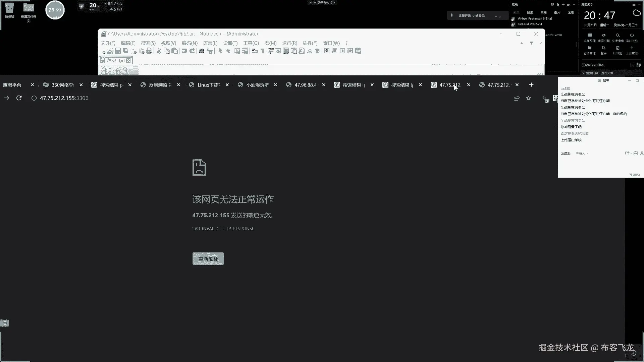Bookmark the page with the star icon
This screenshot has height=362, width=644.
coord(529,98)
